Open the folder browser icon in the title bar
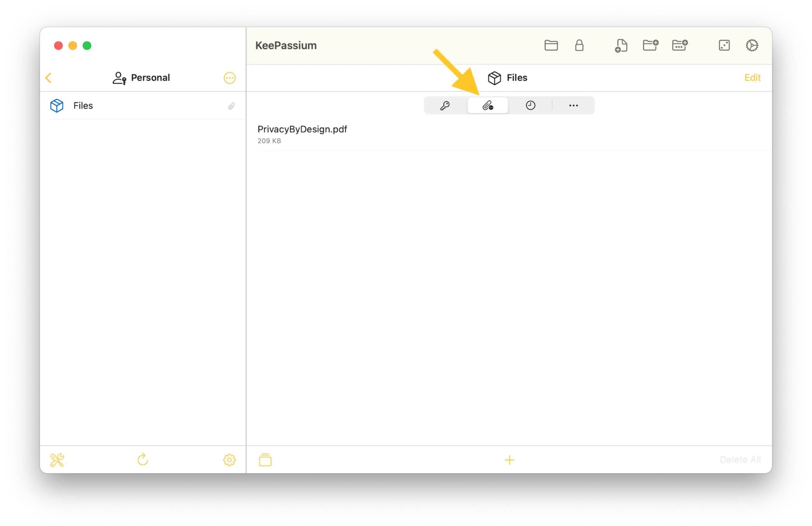This screenshot has width=812, height=526. click(x=551, y=45)
